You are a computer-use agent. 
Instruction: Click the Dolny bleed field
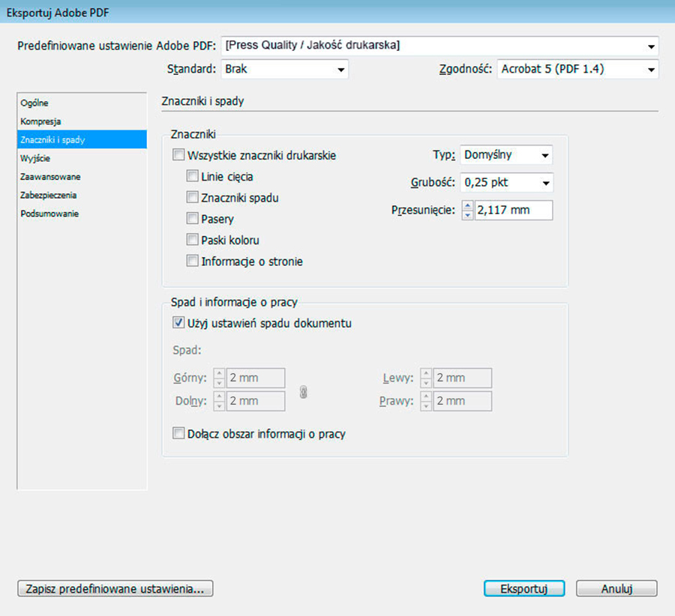coord(256,401)
